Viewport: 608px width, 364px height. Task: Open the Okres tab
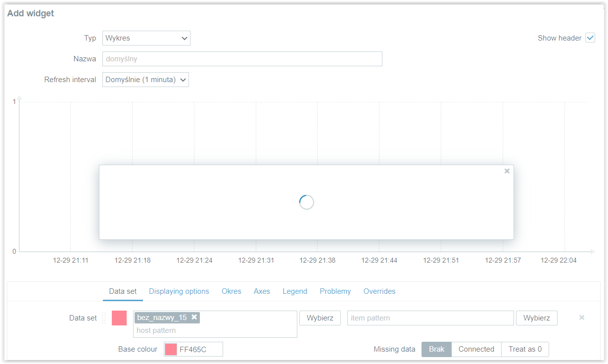(x=232, y=291)
